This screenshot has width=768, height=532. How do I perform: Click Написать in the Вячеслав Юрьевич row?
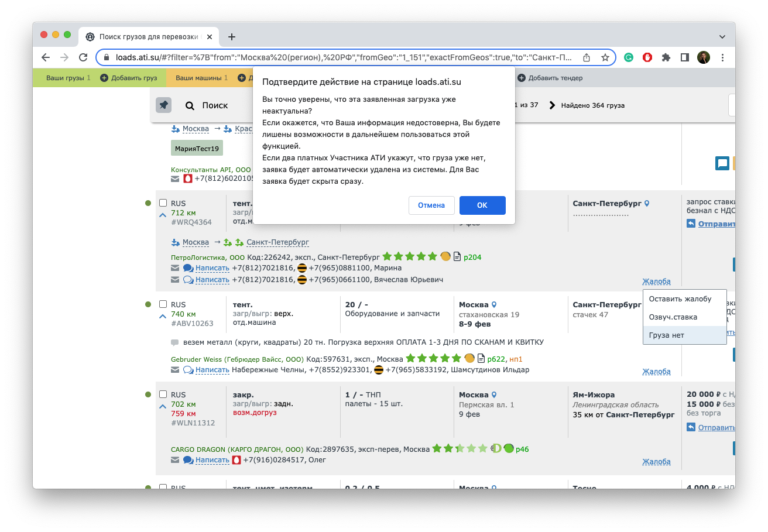pyautogui.click(x=212, y=280)
